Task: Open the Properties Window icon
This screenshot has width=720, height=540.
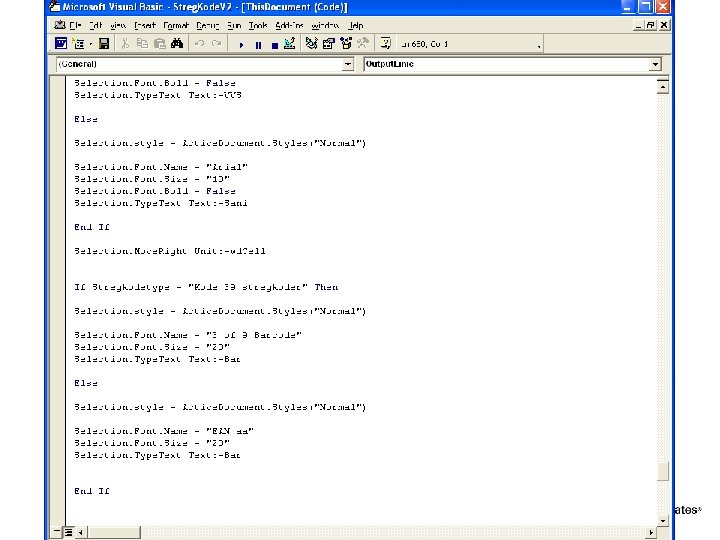Action: 329,44
